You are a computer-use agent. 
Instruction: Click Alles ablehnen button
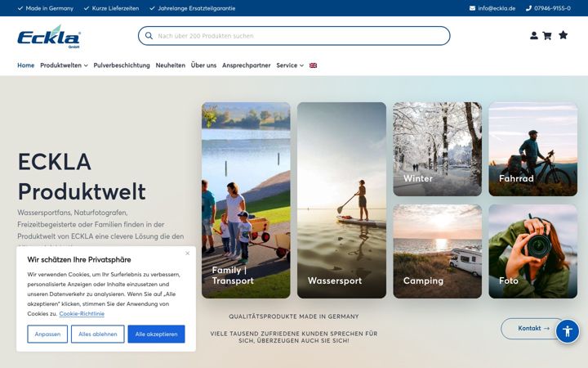pyautogui.click(x=97, y=334)
